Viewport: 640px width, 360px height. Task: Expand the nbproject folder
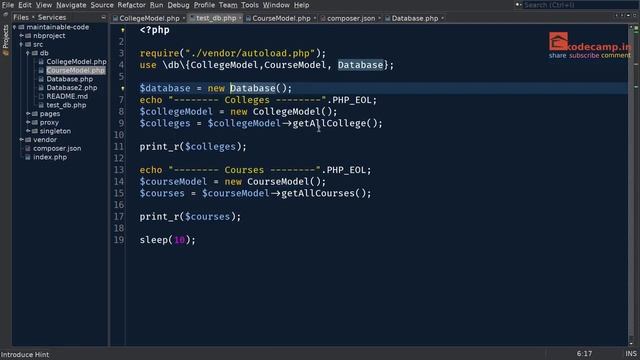tap(21, 36)
